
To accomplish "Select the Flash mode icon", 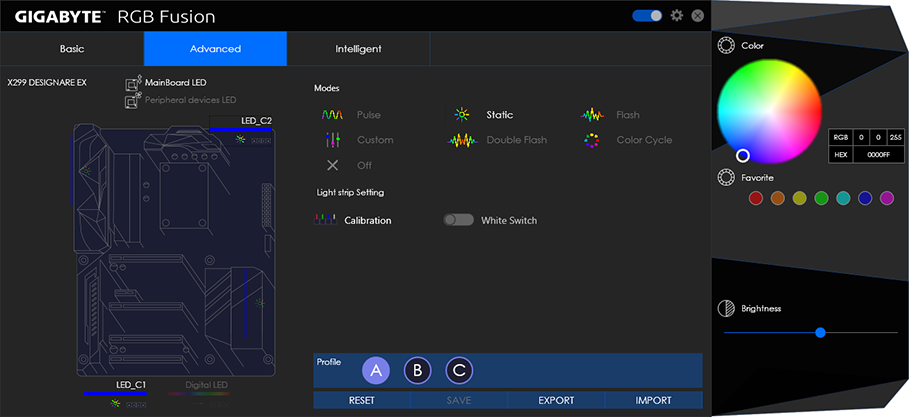I will coord(592,115).
